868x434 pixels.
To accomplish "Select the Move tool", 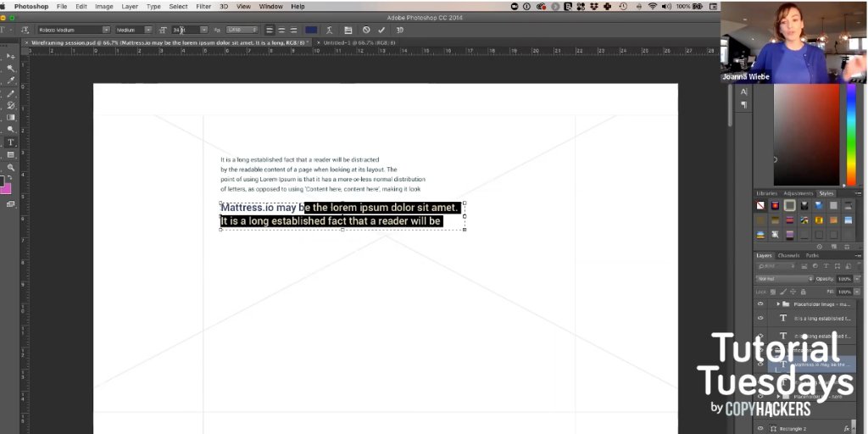I will 10,57.
